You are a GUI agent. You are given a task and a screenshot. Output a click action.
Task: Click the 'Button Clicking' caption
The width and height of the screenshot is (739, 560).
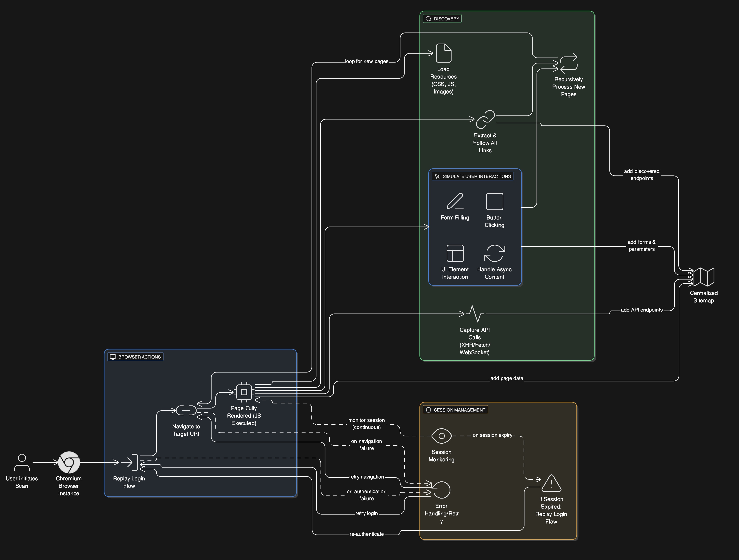point(494,221)
